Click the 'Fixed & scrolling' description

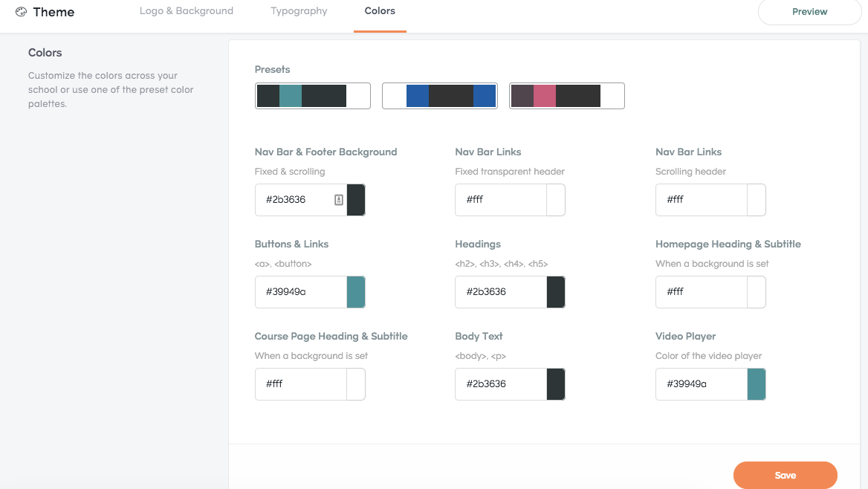(290, 172)
